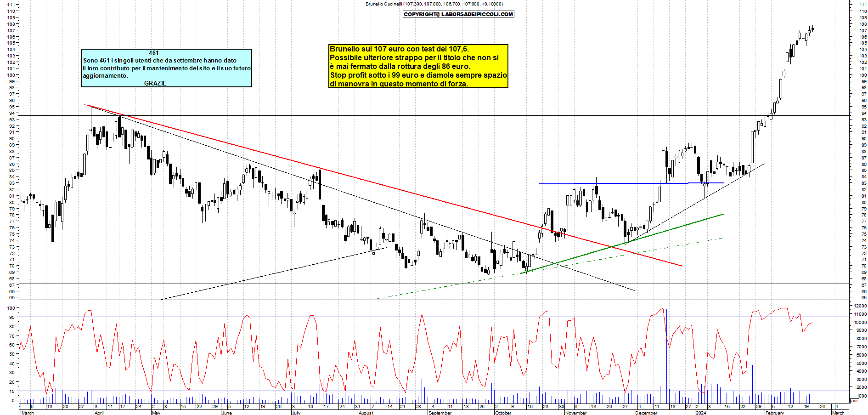Click the cyan 461 users thank-you box
868x415 pixels.
(x=167, y=68)
